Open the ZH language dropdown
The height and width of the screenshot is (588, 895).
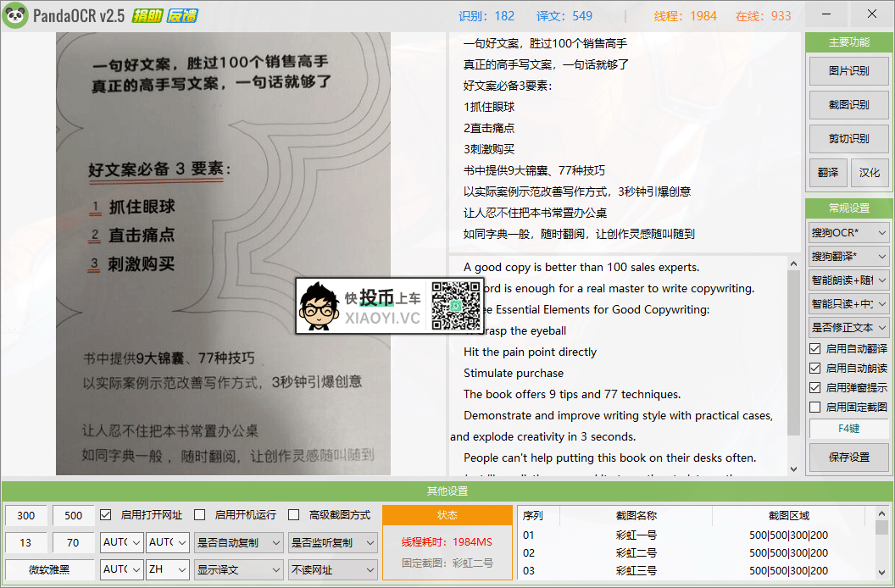coord(167,569)
